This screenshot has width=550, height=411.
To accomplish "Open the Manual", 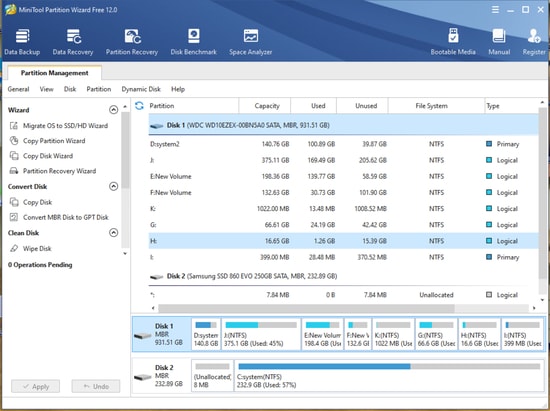I will point(499,42).
